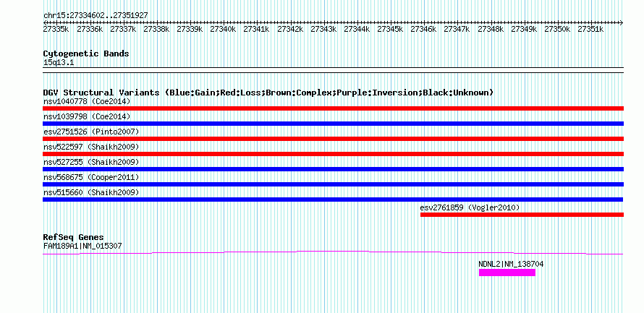
Task: Click the red bar under nsv522597
Action: pyautogui.click(x=333, y=154)
